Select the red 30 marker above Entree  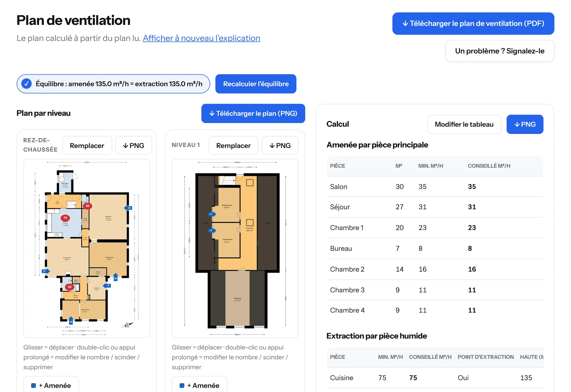tap(69, 287)
